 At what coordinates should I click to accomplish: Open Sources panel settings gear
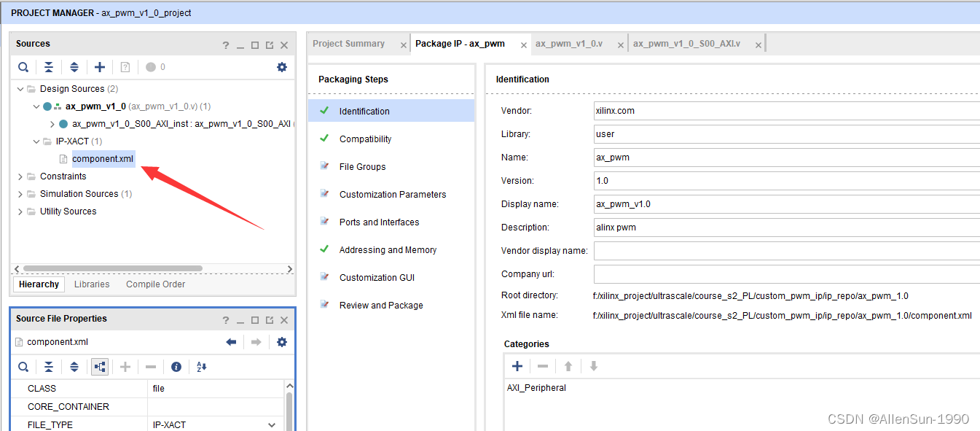(x=282, y=67)
